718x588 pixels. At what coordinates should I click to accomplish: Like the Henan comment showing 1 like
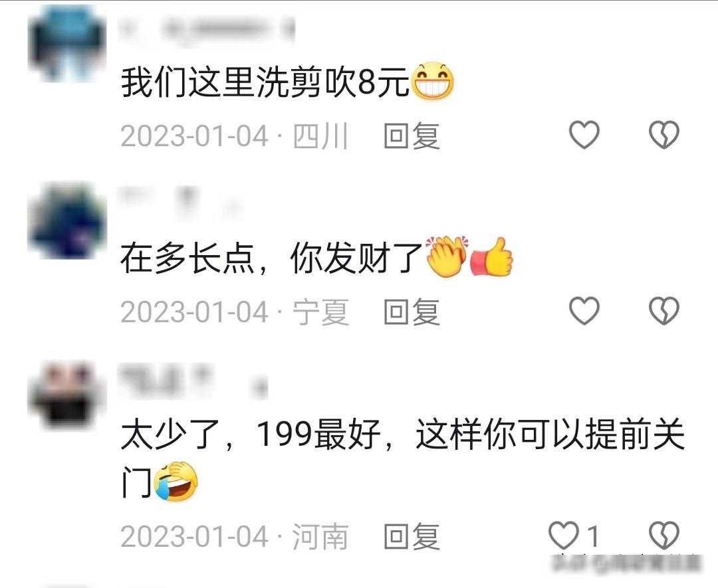click(x=574, y=535)
